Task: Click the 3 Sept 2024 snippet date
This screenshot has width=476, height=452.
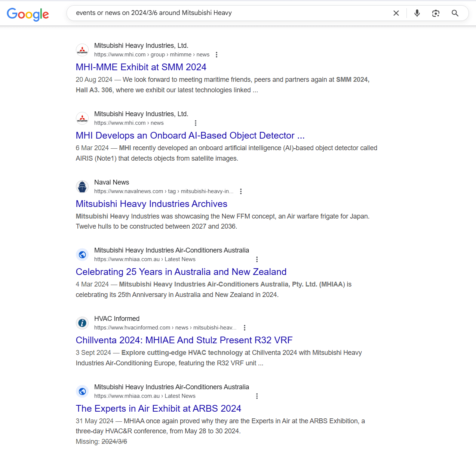Action: 93,353
